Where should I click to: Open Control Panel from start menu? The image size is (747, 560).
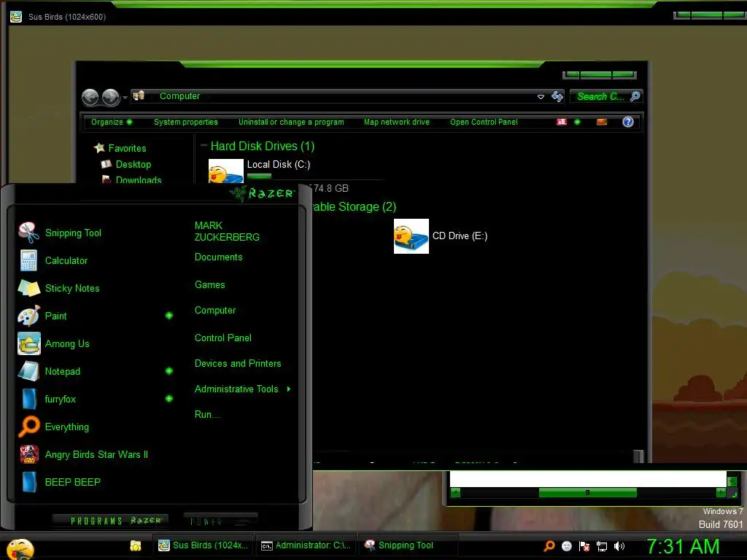[x=222, y=338]
